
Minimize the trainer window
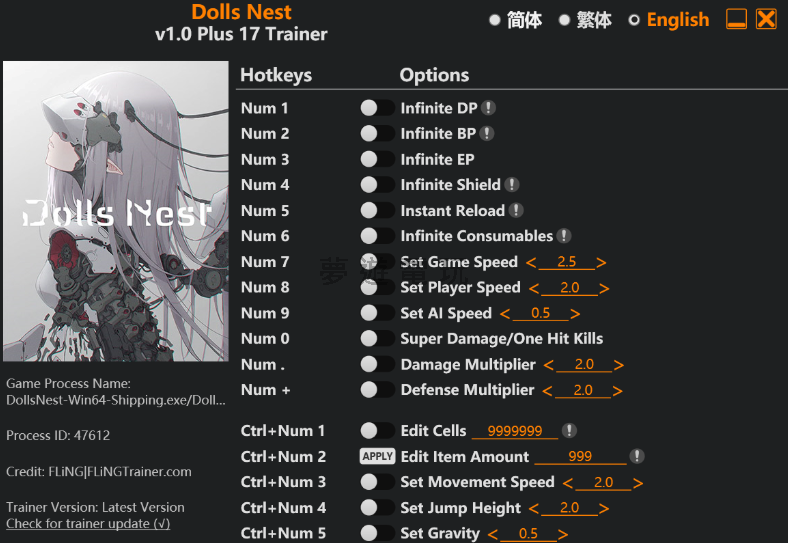(x=736, y=19)
